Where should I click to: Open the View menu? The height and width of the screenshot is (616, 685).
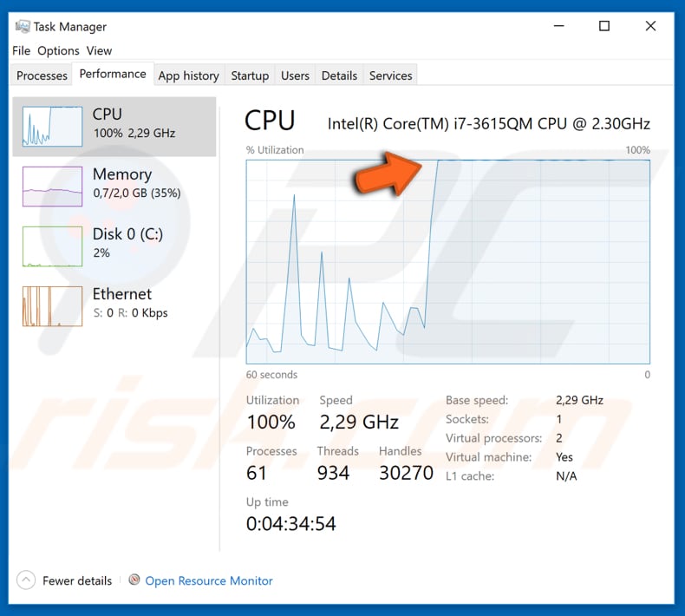point(99,50)
